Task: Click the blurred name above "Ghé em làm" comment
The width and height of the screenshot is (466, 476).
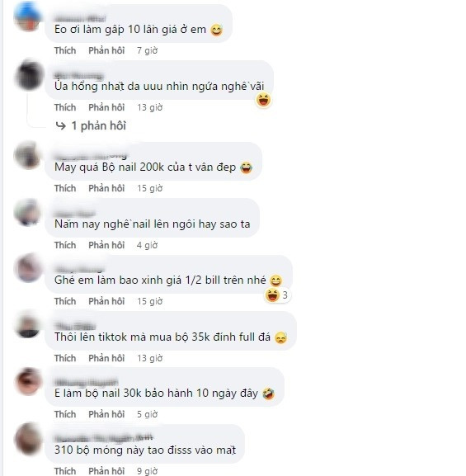Action: (79, 269)
